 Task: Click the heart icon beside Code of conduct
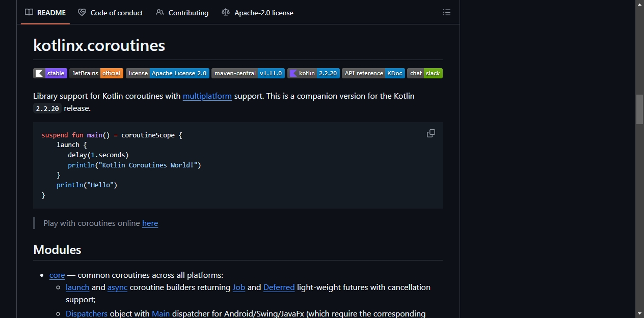(82, 12)
